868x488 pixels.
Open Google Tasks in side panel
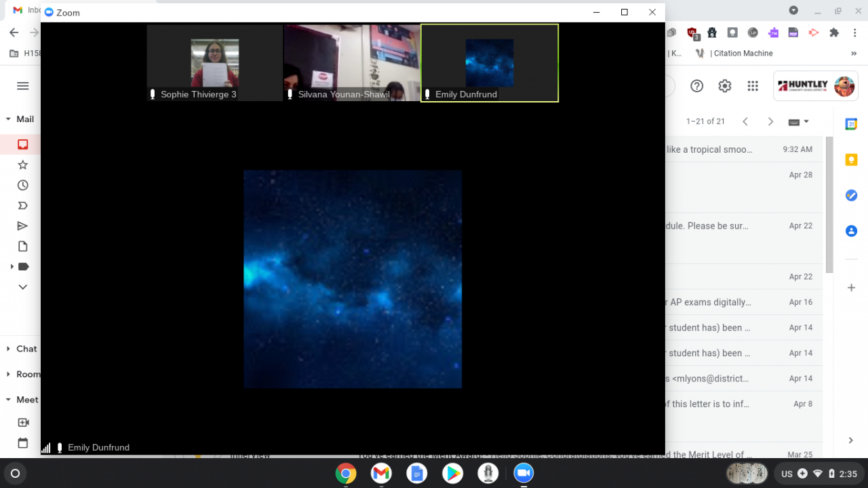click(851, 195)
